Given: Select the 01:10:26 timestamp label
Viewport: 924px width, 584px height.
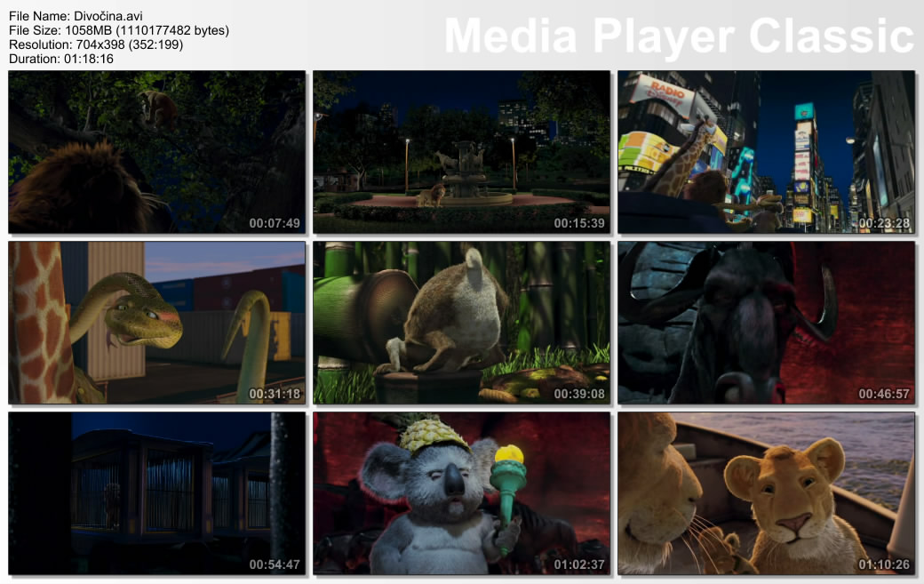Looking at the screenshot, I should [x=884, y=564].
